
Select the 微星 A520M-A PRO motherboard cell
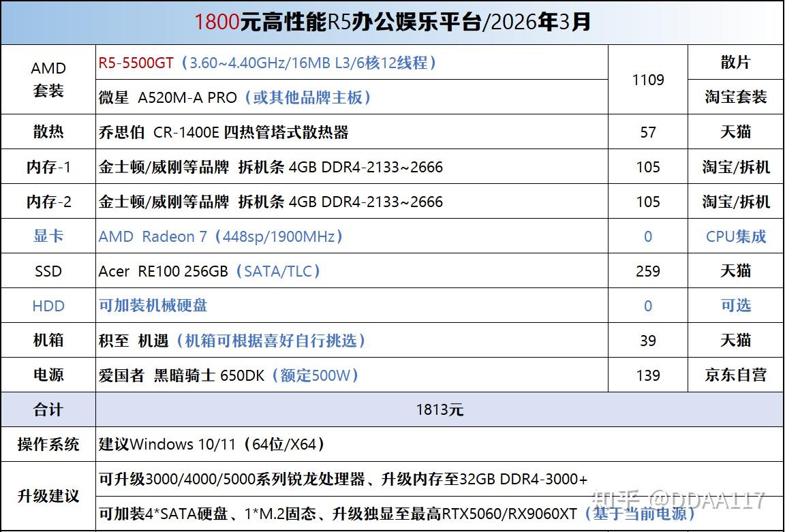click(x=352, y=97)
